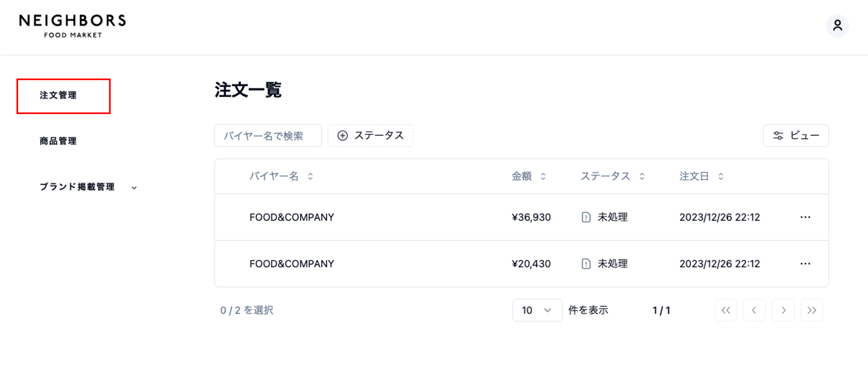The width and height of the screenshot is (868, 367).
Task: Go to the next page with the right arrow
Action: [x=783, y=310]
